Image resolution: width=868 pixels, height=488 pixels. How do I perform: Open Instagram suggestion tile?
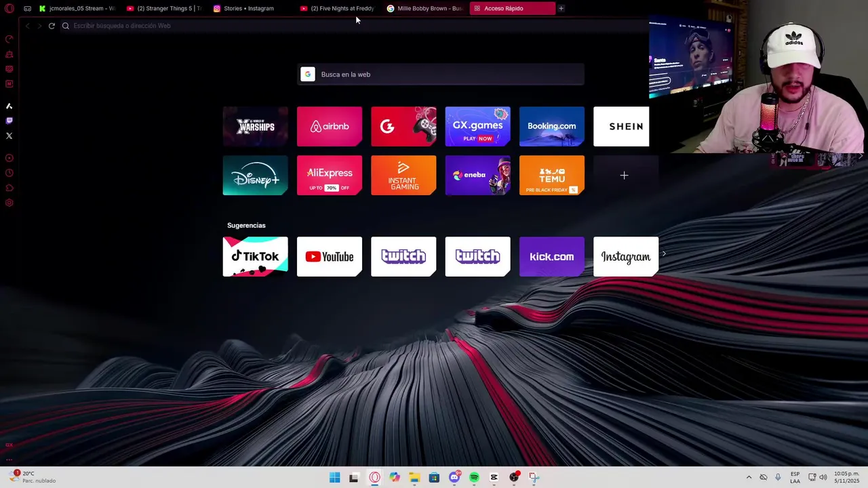tap(626, 256)
